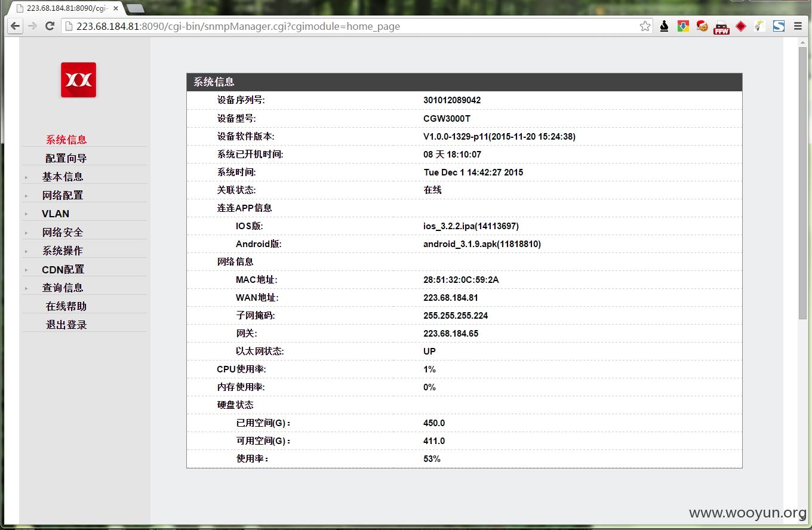The height and width of the screenshot is (530, 812).
Task: Click the MAC address 28:51:32:0C:59:2A
Action: coord(461,279)
